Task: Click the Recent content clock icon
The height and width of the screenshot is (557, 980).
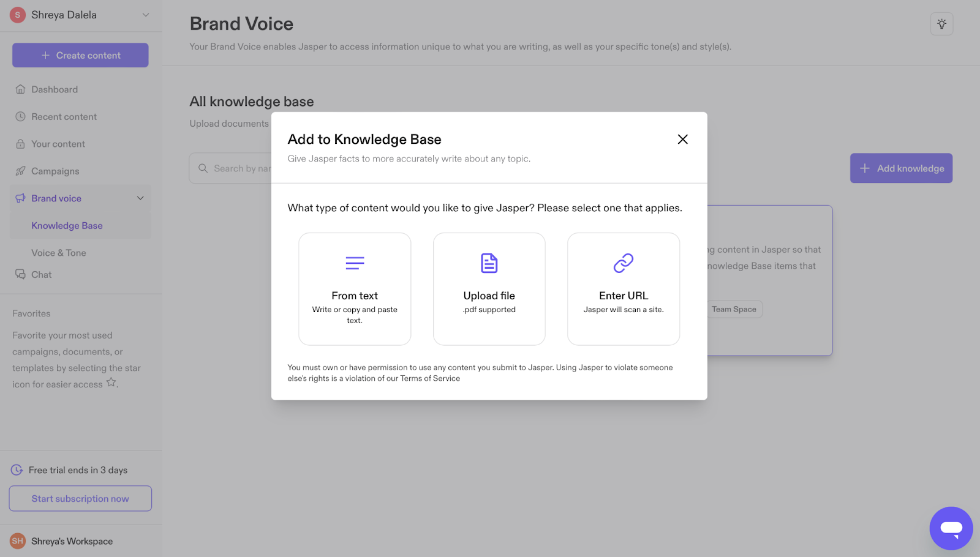Action: coord(20,116)
